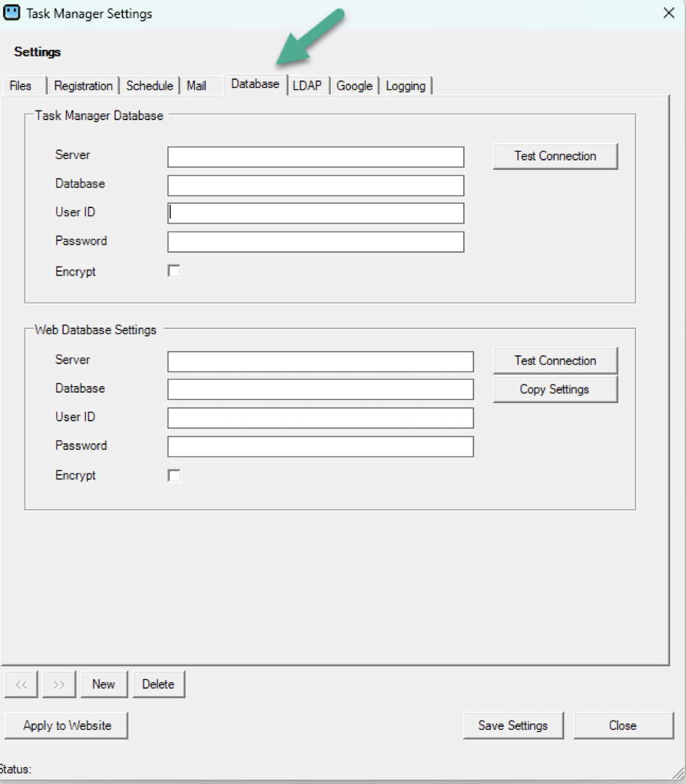Delete the current settings entry
This screenshot has width=686, height=784.
point(158,684)
